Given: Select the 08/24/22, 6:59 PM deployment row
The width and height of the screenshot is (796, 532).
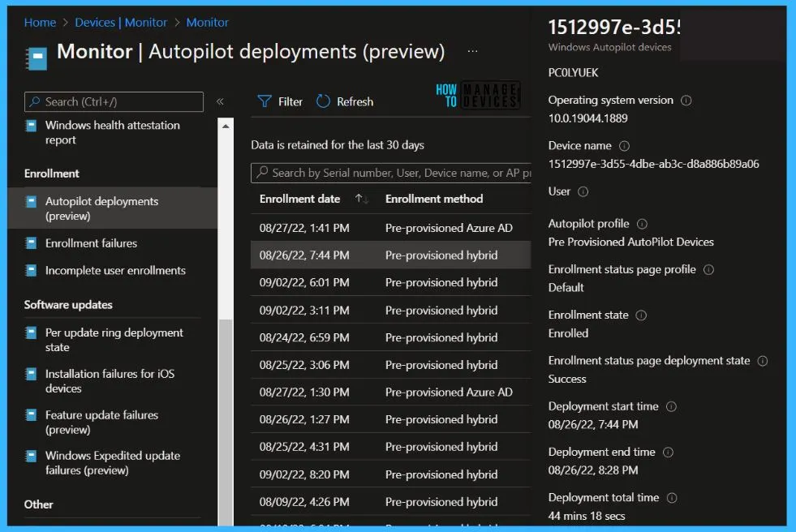Looking at the screenshot, I should point(391,337).
